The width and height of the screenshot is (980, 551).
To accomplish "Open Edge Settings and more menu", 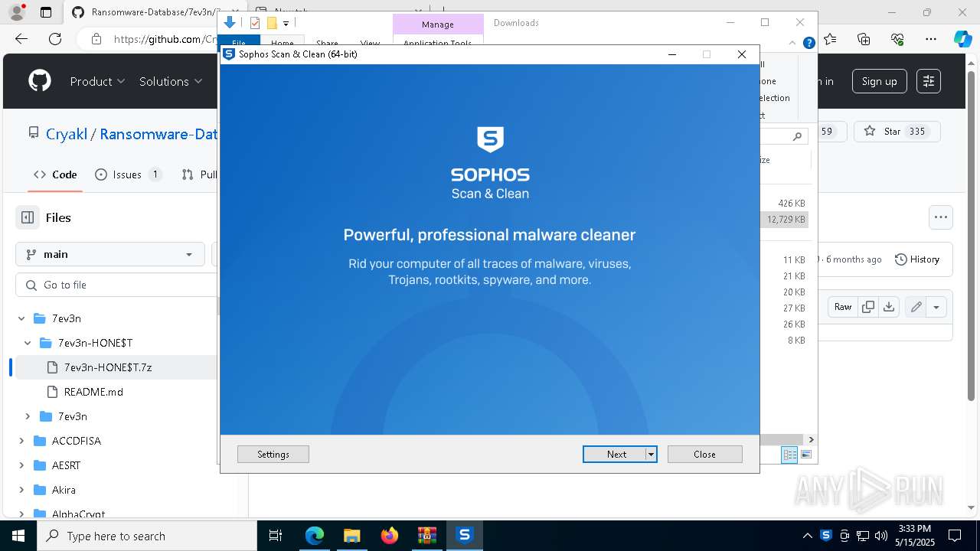I will [931, 39].
